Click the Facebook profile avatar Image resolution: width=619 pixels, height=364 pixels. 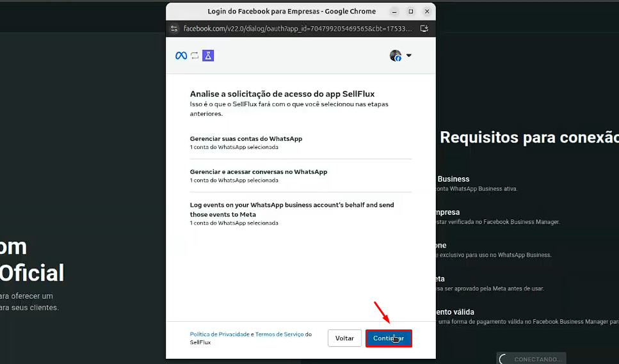click(396, 56)
